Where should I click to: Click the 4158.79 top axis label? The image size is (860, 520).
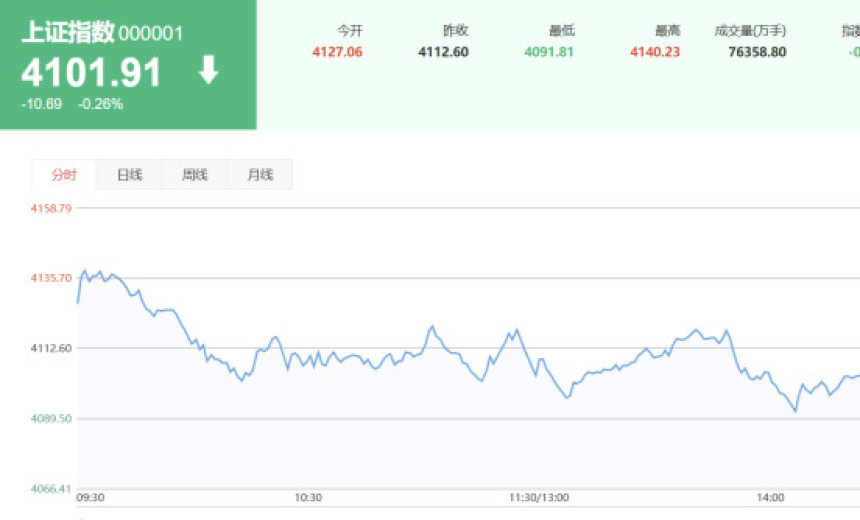click(x=52, y=208)
